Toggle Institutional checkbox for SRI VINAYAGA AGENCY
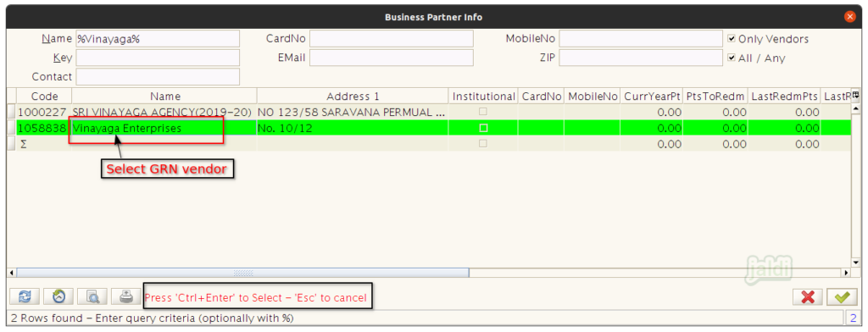868x332 pixels. coord(483,112)
